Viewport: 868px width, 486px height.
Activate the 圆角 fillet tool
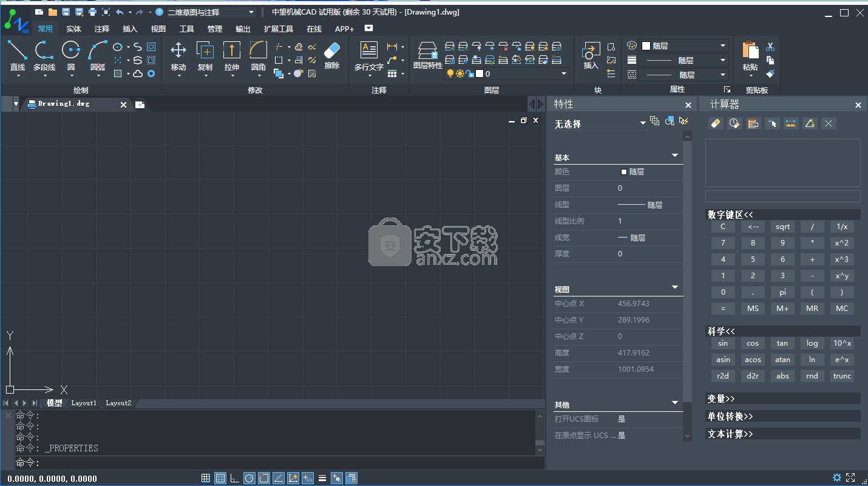259,56
